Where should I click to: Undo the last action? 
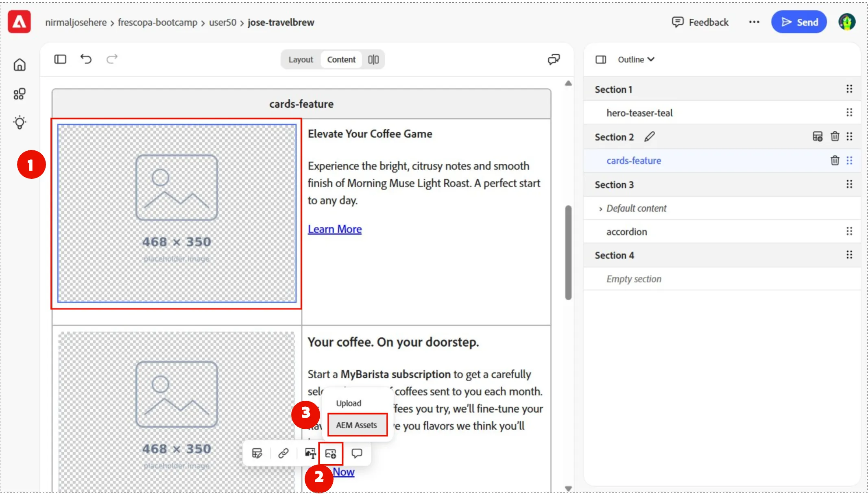pyautogui.click(x=86, y=59)
